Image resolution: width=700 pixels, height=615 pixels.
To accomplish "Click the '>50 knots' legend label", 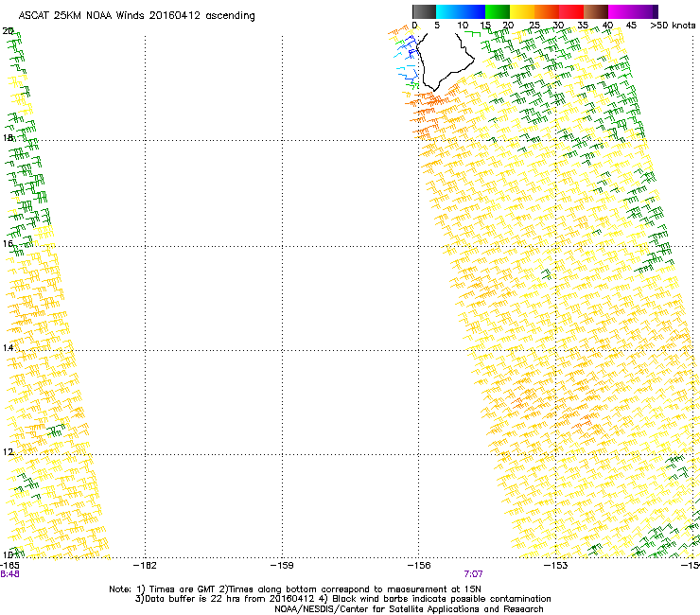I will [x=673, y=26].
